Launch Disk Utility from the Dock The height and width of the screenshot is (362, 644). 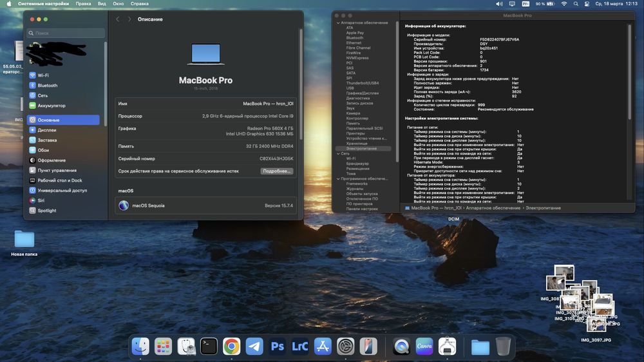(x=186, y=347)
